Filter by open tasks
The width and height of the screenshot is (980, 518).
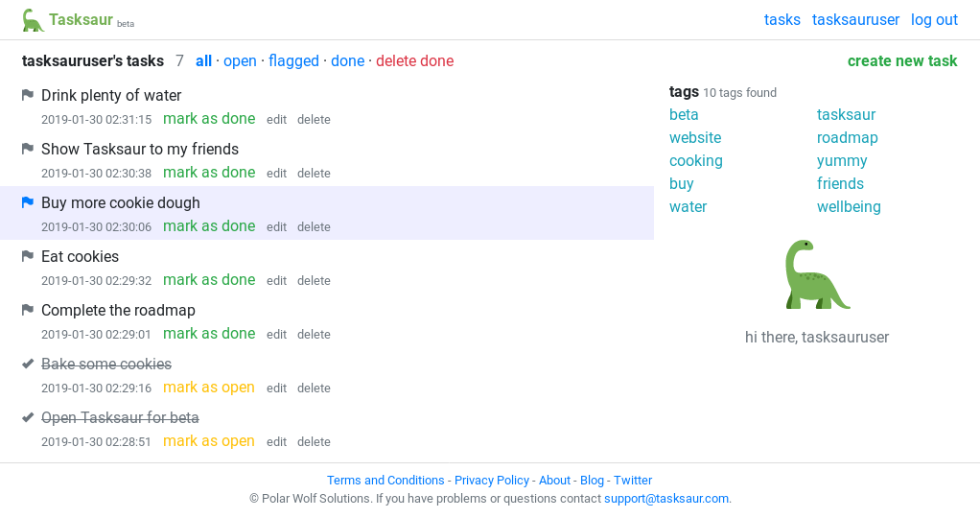(240, 61)
